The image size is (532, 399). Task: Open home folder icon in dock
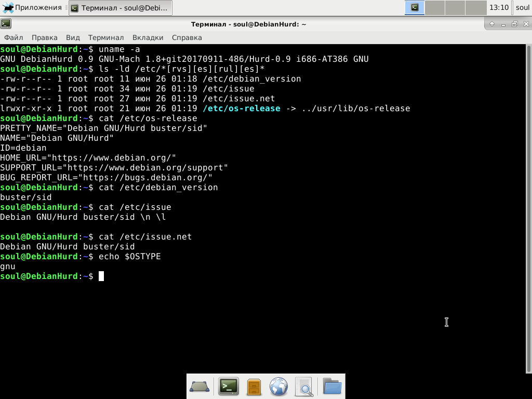[332, 387]
